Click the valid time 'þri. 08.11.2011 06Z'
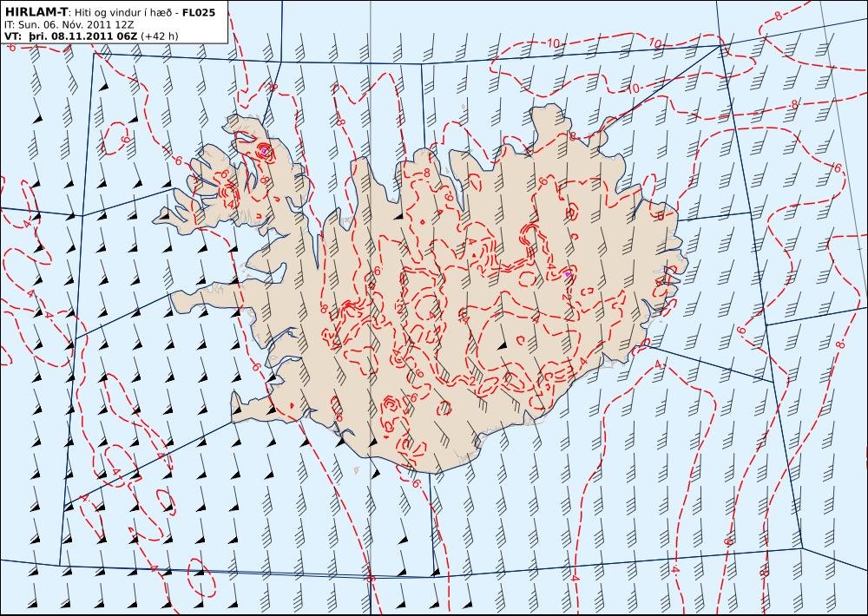Screen dimensions: 868x616 (82, 36)
